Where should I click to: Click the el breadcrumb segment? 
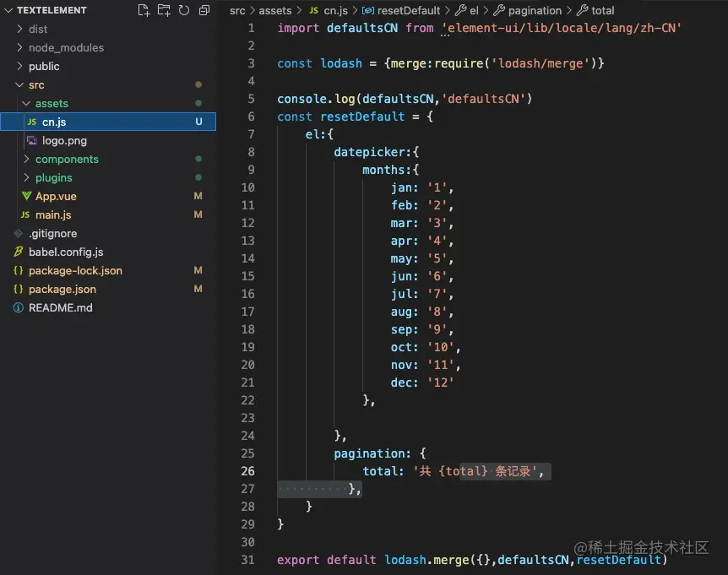pyautogui.click(x=474, y=10)
